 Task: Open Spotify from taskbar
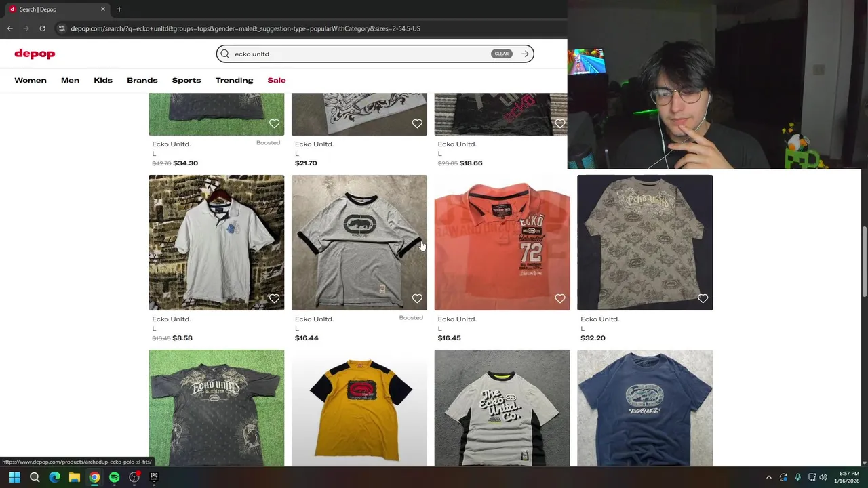tap(114, 477)
